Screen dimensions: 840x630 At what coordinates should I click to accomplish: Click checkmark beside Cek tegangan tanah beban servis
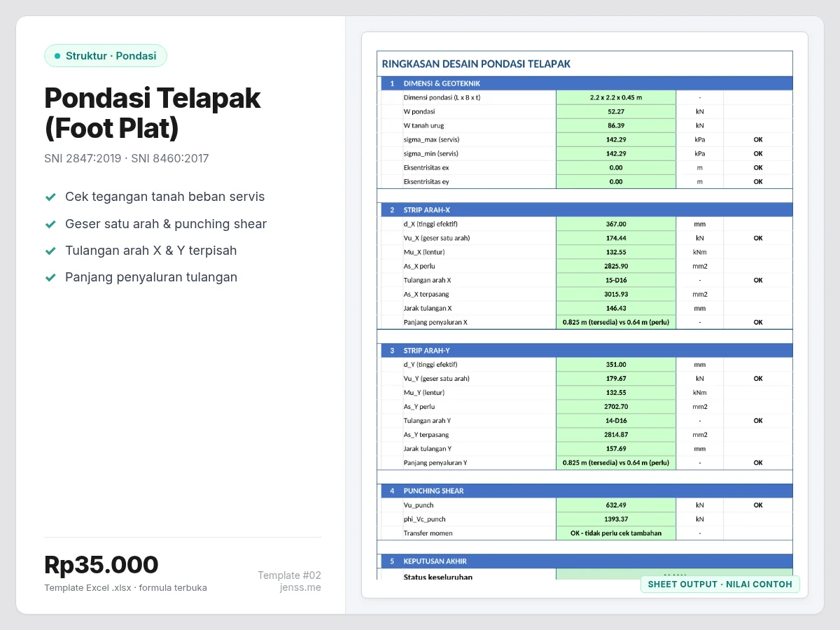pyautogui.click(x=50, y=197)
